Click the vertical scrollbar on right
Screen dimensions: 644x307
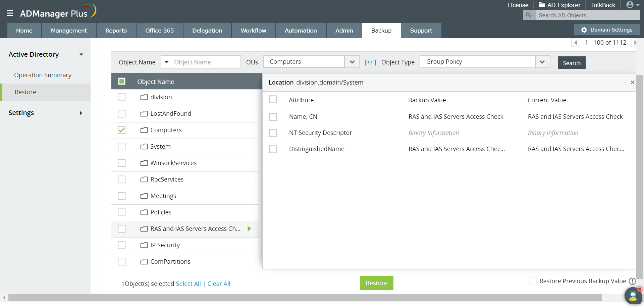click(x=640, y=177)
